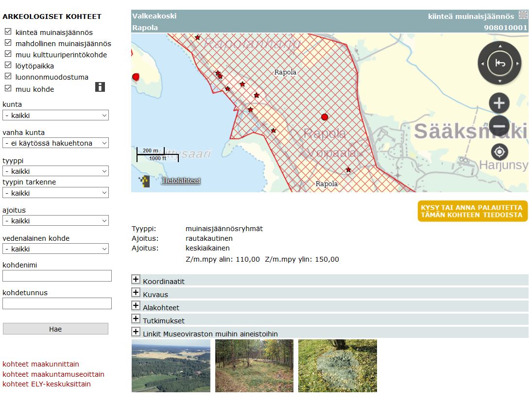Image resolution: width=532 pixels, height=401 pixels.
Task: Reset map orientation with center compass button
Action: tap(499, 64)
